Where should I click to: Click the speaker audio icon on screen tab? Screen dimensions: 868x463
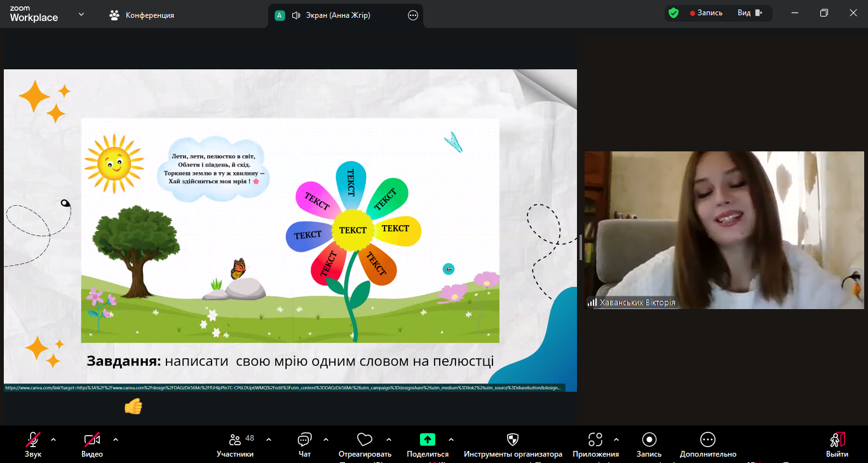295,15
